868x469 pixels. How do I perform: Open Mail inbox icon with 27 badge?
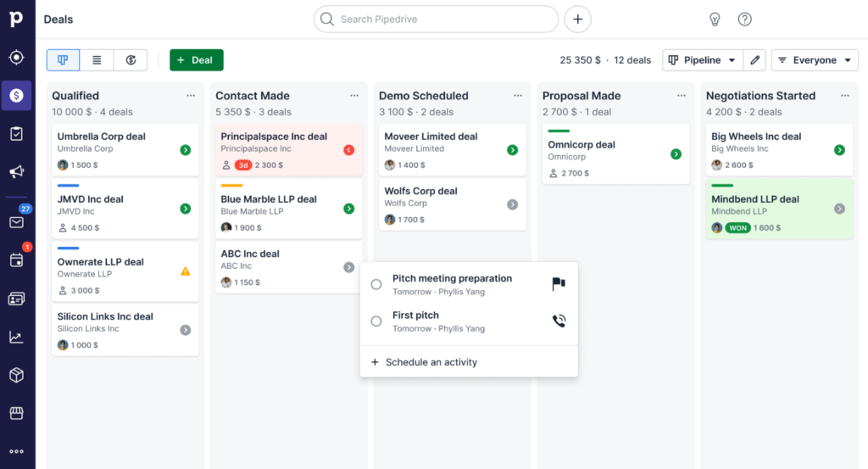(x=17, y=221)
